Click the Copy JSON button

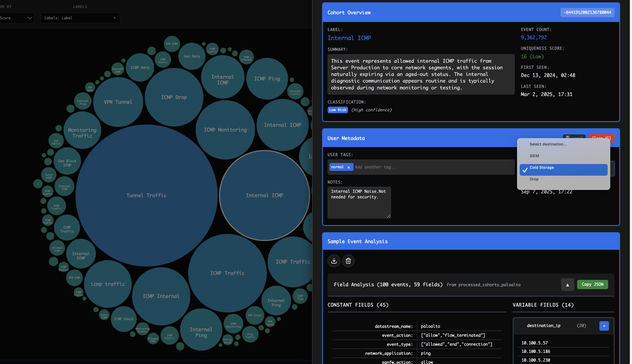click(593, 284)
